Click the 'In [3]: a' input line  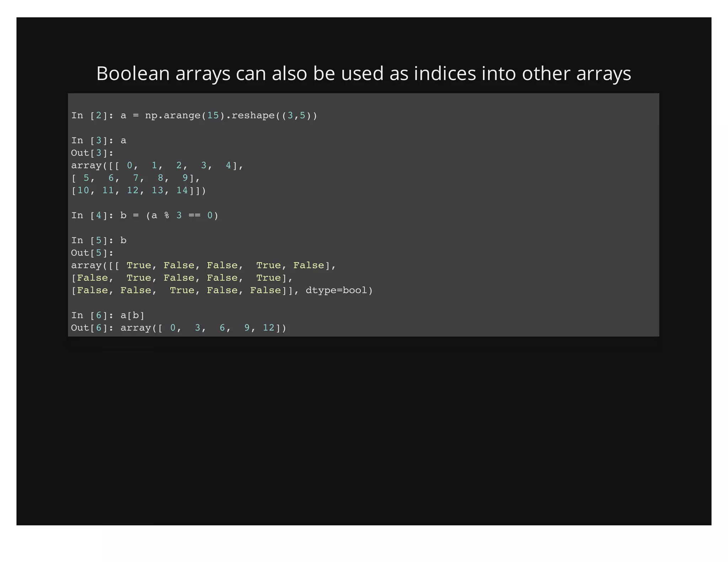point(98,141)
